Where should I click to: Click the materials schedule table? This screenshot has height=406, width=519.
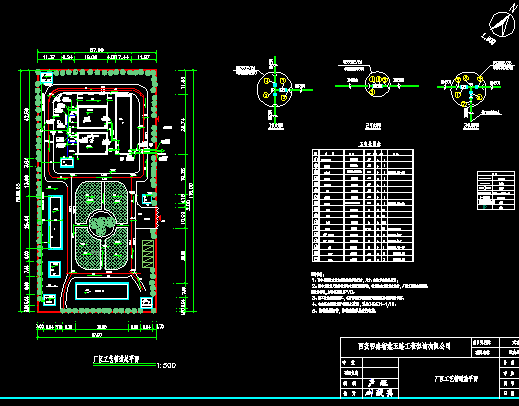[x=363, y=205]
